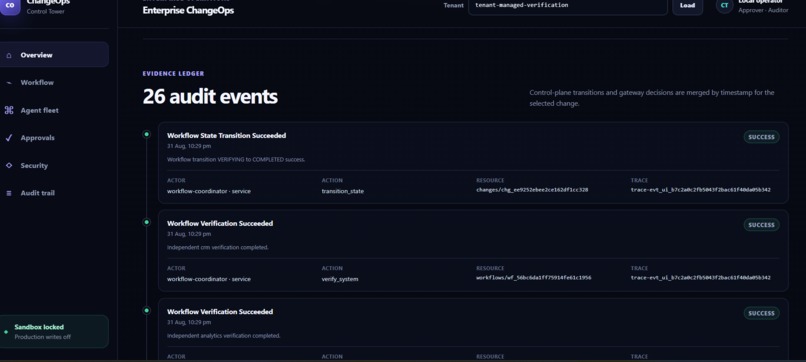The width and height of the screenshot is (806, 362).
Task: Click SUCCESS badge on State Transition event
Action: pyautogui.click(x=761, y=137)
